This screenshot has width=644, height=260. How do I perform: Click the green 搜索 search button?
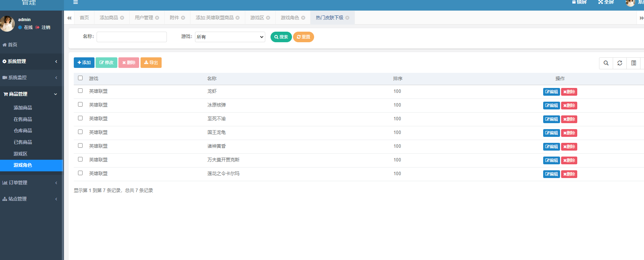281,37
